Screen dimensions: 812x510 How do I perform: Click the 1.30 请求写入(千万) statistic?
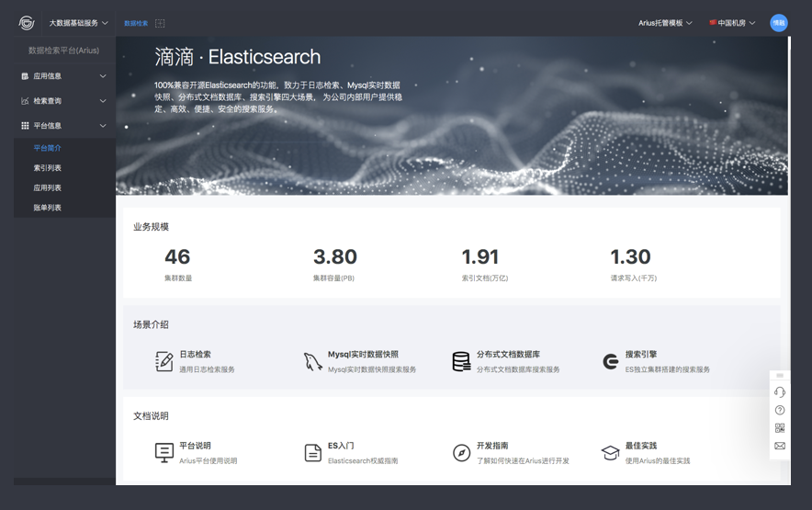pos(633,265)
